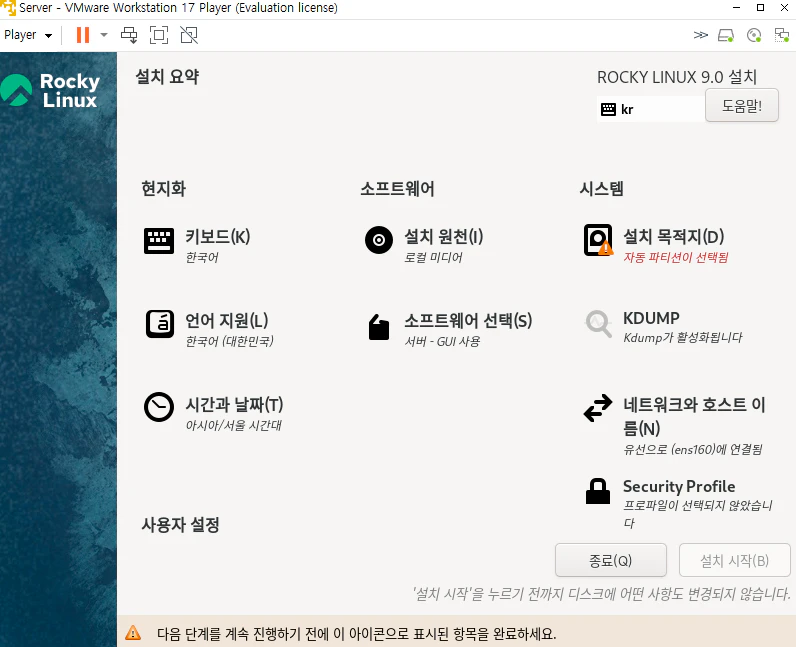
Task: Send Ctrl+Alt+Del to the VM
Action: tap(129, 35)
